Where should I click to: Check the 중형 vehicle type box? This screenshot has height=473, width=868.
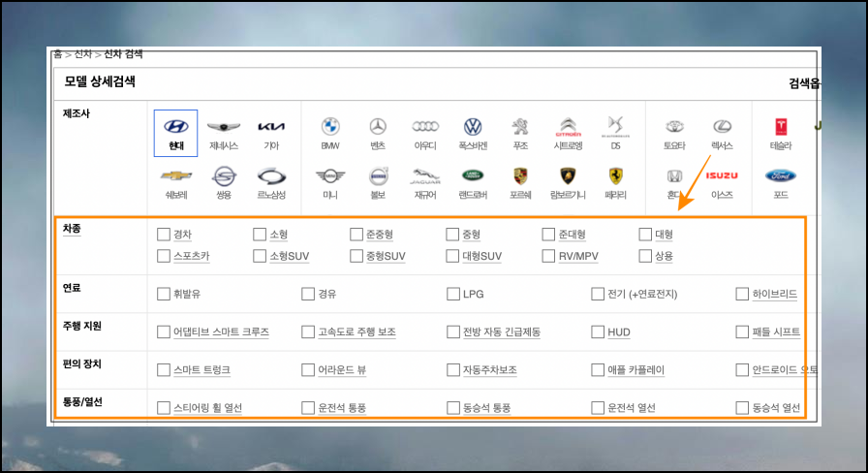pos(452,235)
